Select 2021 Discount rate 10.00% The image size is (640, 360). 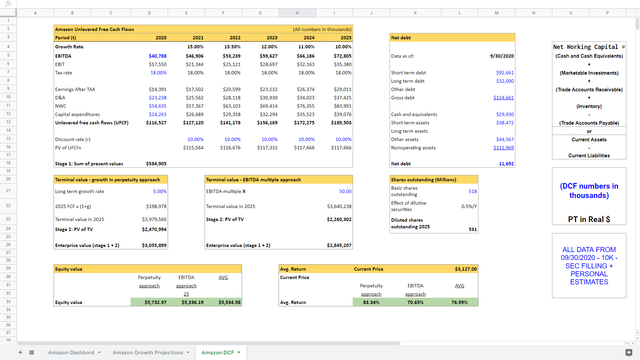click(196, 139)
